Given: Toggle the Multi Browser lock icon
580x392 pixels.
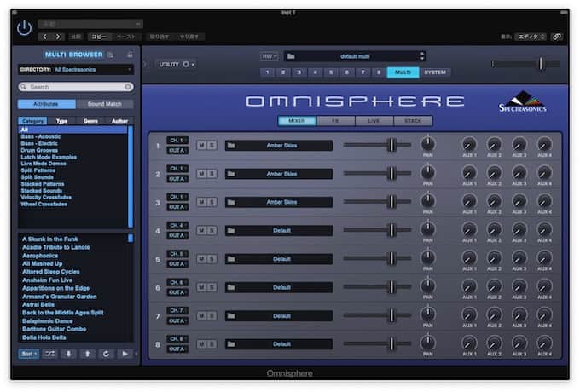Looking at the screenshot, I should pyautogui.click(x=130, y=55).
